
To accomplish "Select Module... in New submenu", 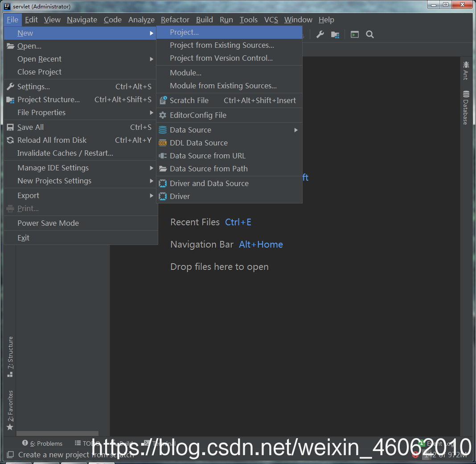I will click(x=229, y=73).
